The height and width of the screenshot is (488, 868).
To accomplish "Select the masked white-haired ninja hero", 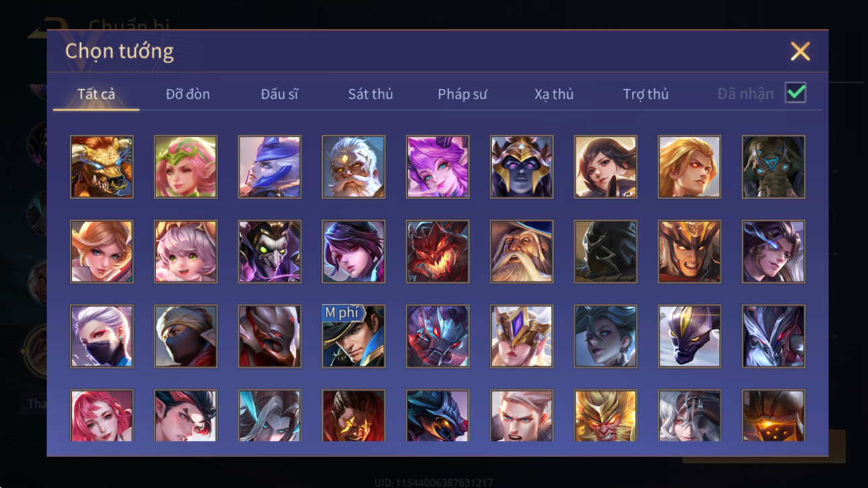I will [x=102, y=337].
